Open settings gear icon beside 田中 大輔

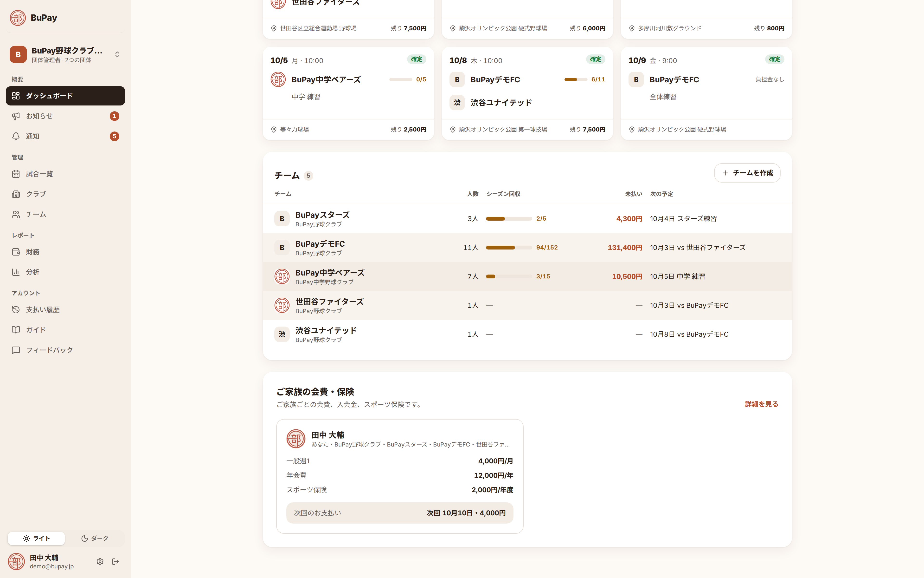(100, 561)
